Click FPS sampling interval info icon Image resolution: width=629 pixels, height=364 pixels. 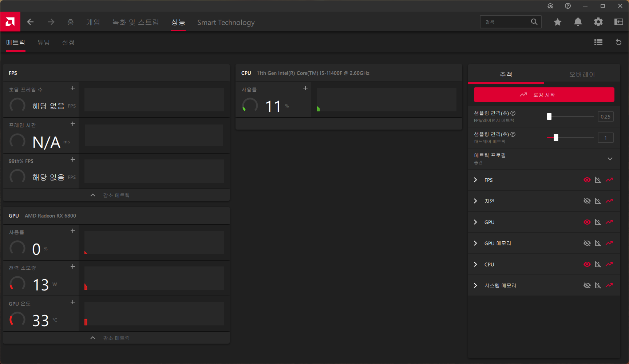(x=513, y=113)
